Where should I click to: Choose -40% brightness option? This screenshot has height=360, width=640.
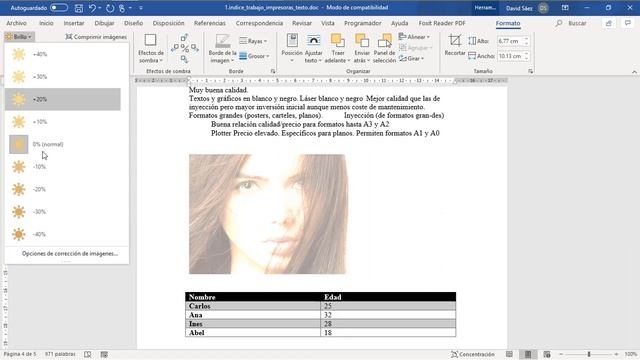63,234
